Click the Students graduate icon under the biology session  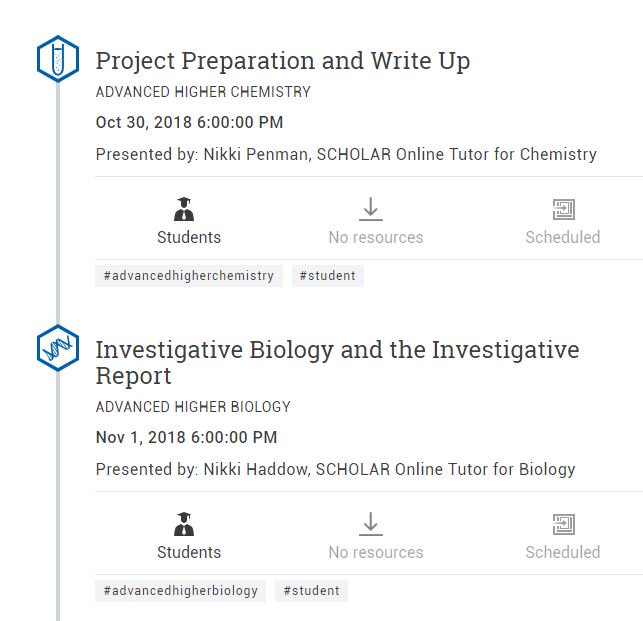[x=184, y=524]
